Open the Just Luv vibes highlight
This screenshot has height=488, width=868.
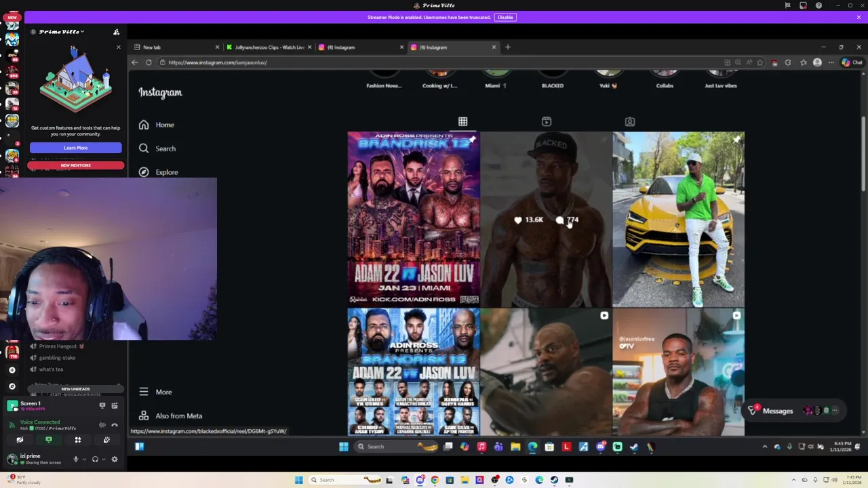pos(721,79)
